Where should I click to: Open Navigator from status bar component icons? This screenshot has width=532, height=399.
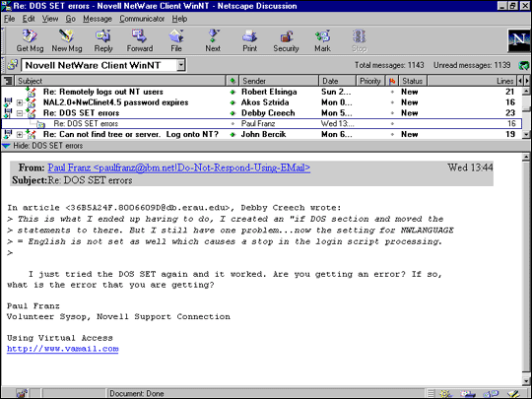445,394
